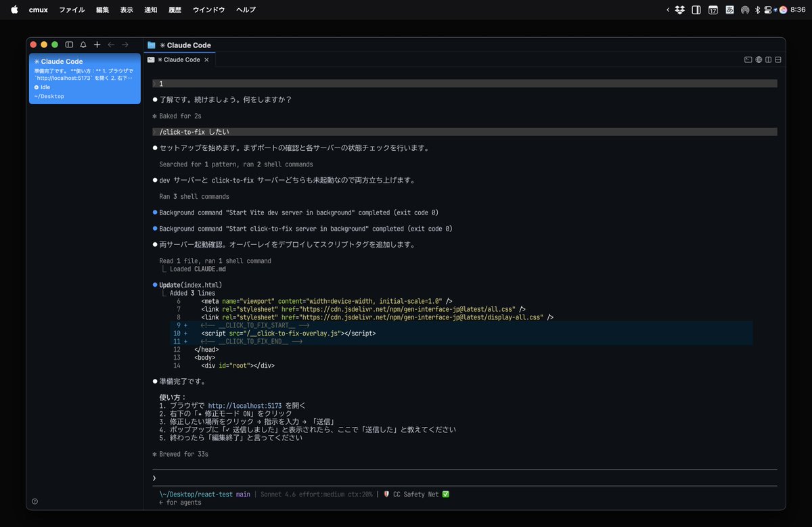Click the ~/Desktop/react-test path in status line
The image size is (812, 527).
pos(196,495)
